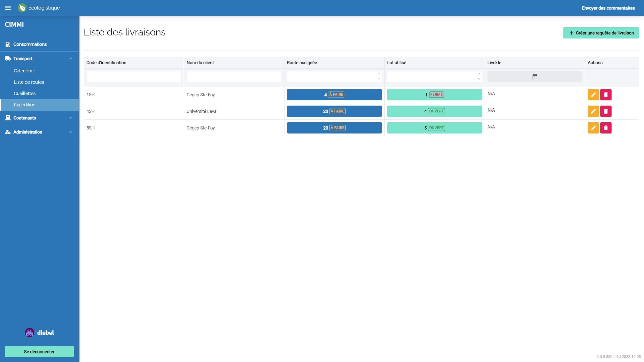Expand the Administration menu section
The width and height of the screenshot is (644, 362).
click(70, 132)
